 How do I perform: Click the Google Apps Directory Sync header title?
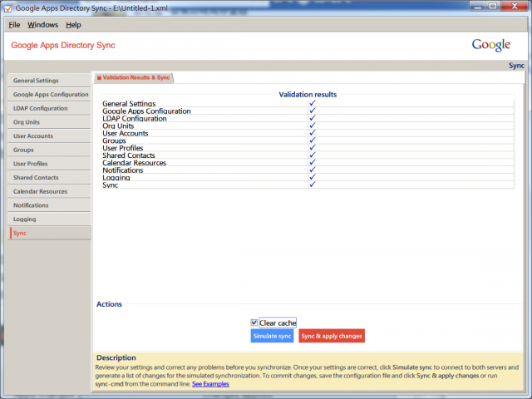[x=63, y=45]
